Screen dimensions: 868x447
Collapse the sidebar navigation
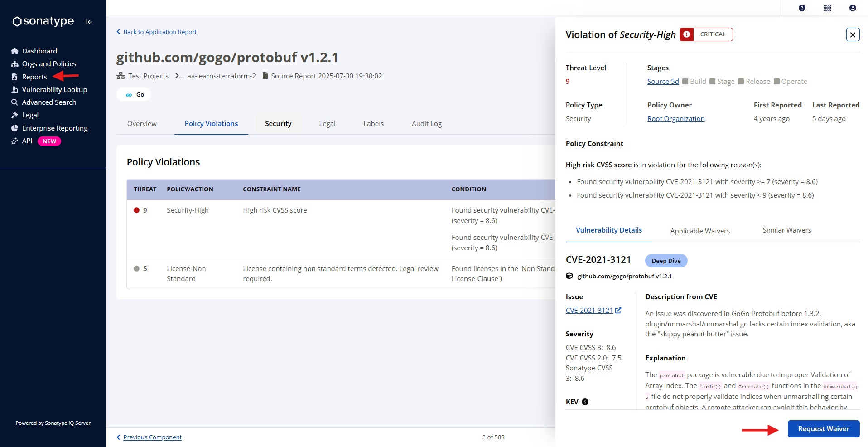[x=89, y=22]
